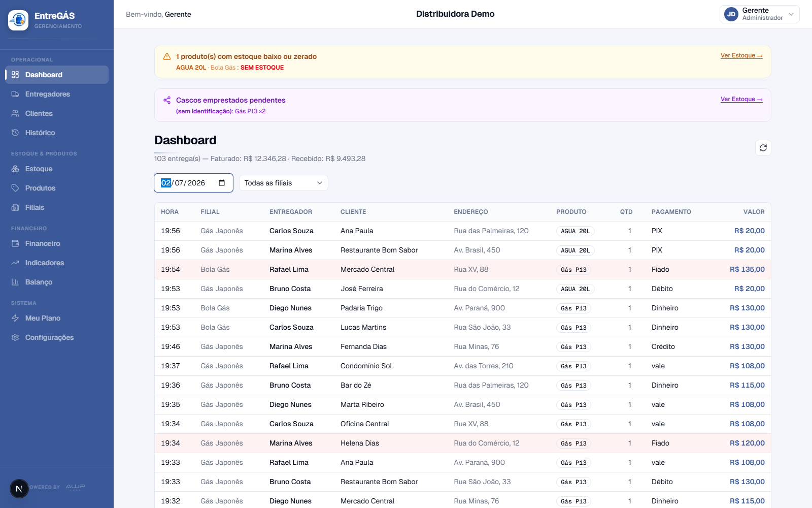Follow Ver Estoque link in Cascos emprestados notice

coord(741,99)
